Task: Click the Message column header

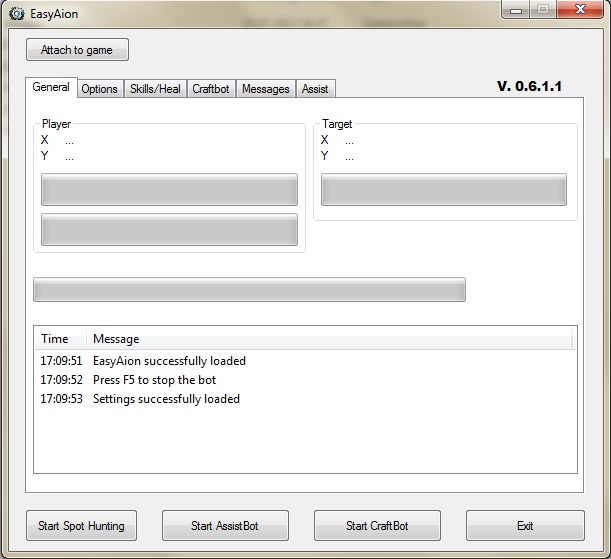Action: click(x=330, y=339)
